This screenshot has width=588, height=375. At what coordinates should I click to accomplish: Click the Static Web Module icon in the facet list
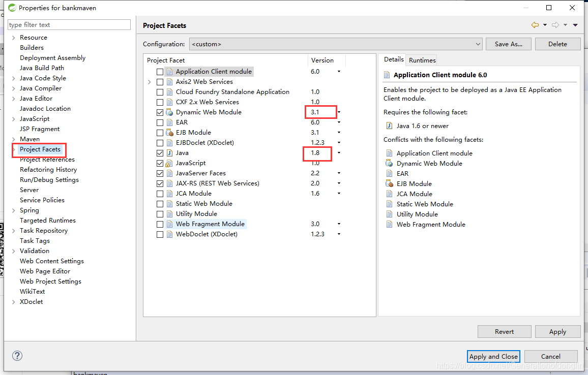pos(169,204)
